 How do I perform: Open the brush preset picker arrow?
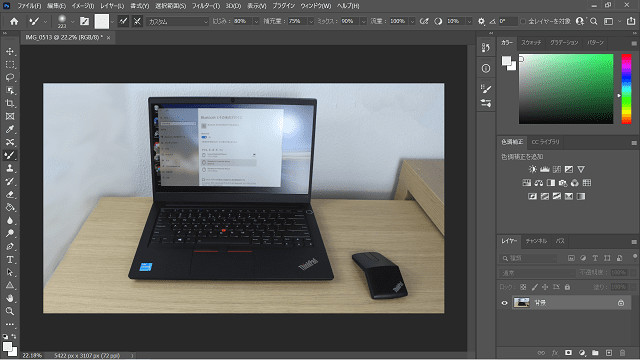[x=72, y=21]
